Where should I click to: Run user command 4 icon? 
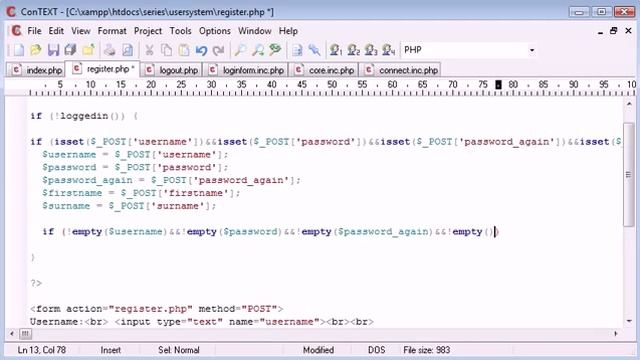389,50
